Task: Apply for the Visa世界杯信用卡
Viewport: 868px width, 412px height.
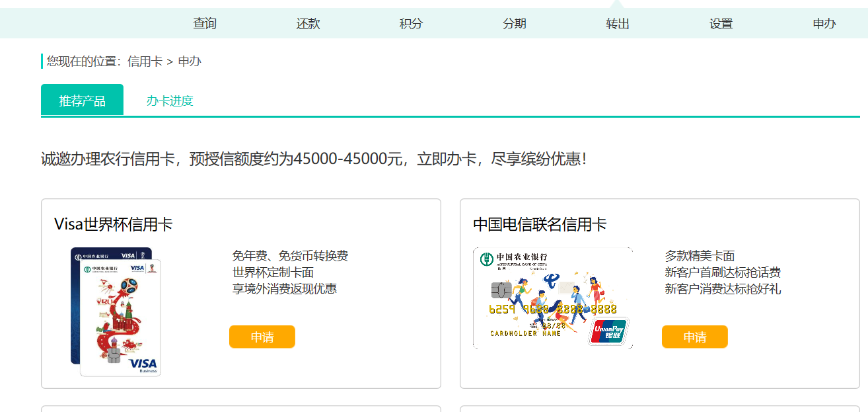Action: (262, 337)
